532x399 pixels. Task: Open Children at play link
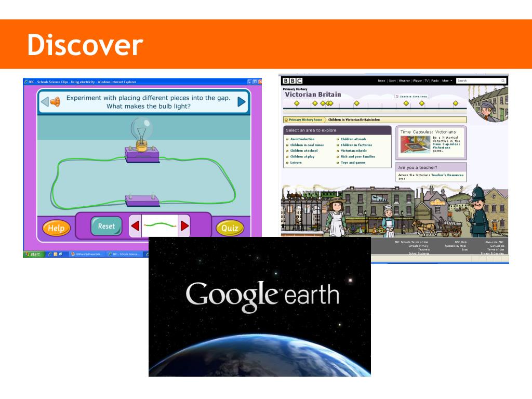pyautogui.click(x=302, y=157)
